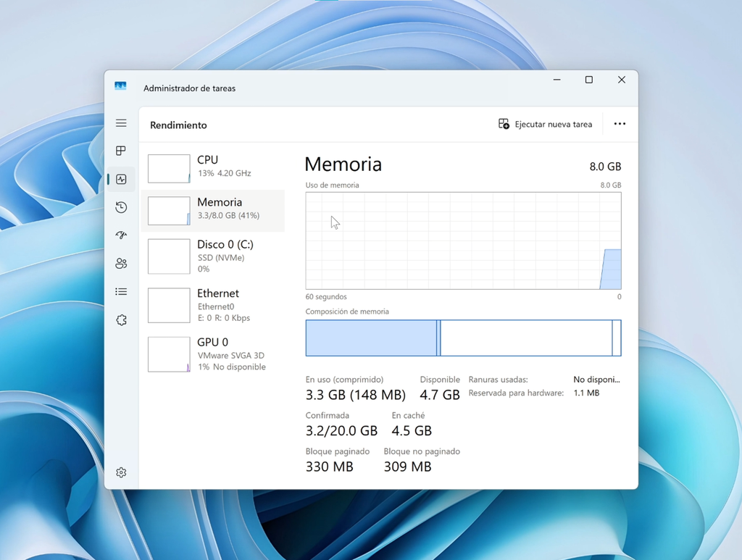Viewport: 742px width, 560px height.
Task: Click the 'VMware SVGA 3D' text
Action: [x=231, y=355]
